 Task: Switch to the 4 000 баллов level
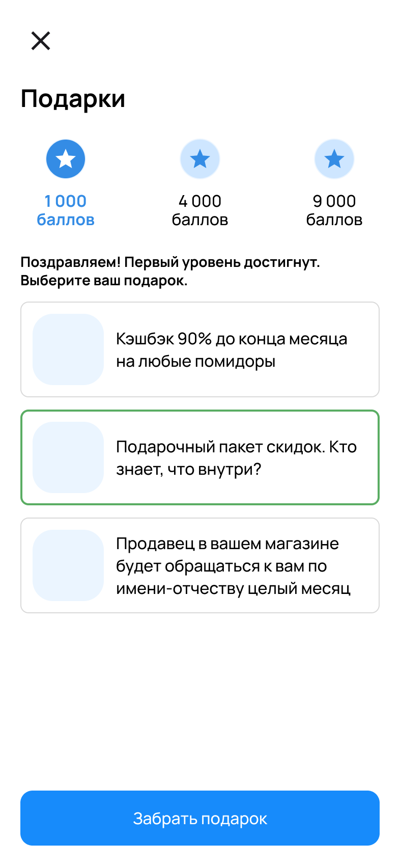pyautogui.click(x=200, y=210)
